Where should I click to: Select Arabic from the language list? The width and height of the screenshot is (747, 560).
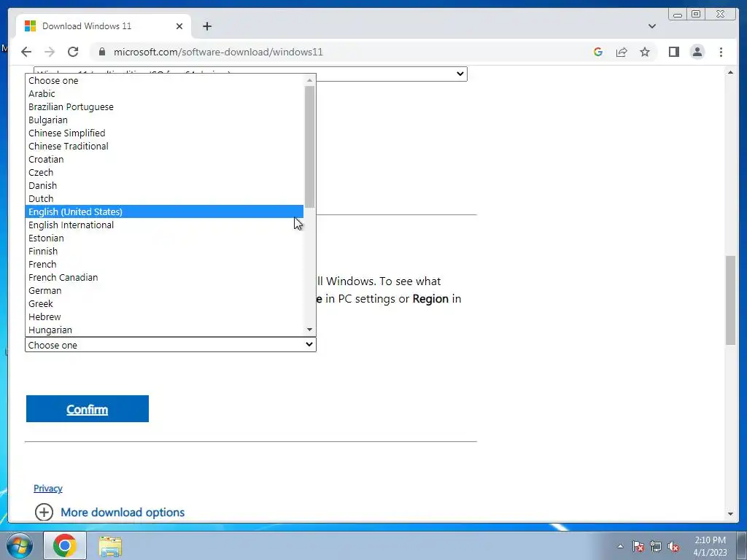coord(164,94)
